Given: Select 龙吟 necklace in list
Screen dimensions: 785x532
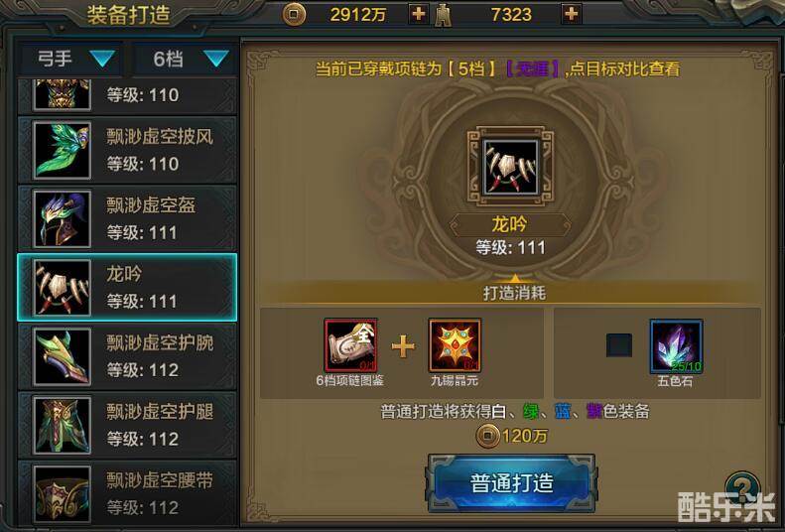Looking at the screenshot, I should 127,287.
